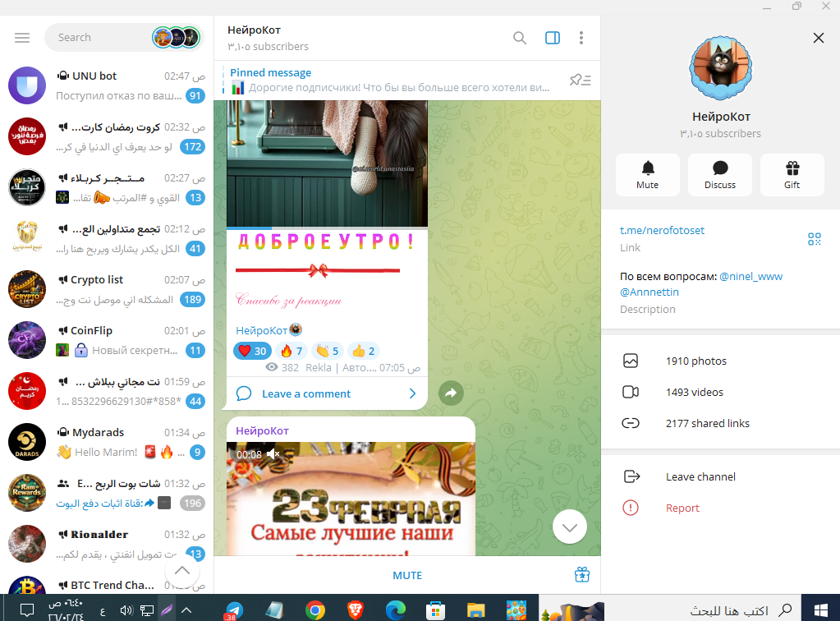Mute channel via bell button
This screenshot has width=840, height=621.
[648, 175]
